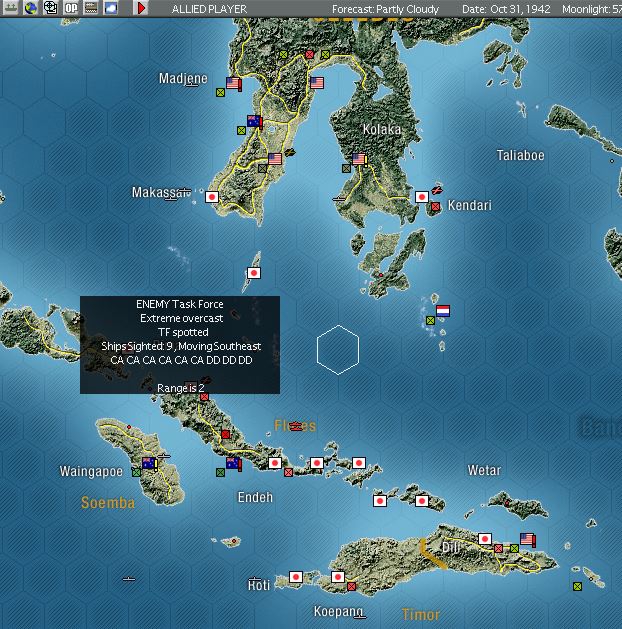
Task: Open the OP operations report button
Action: click(71, 8)
